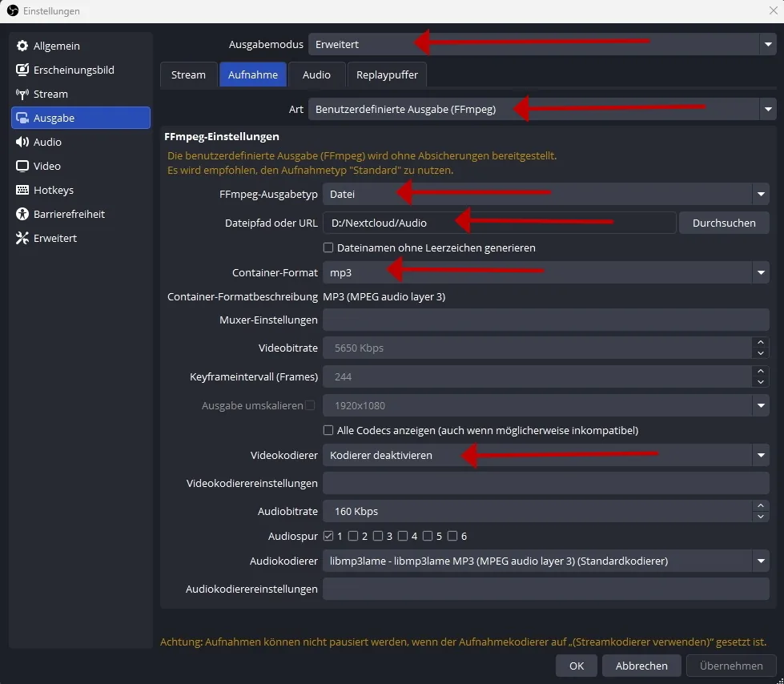
Task: Expand the Videokodierer dropdown
Action: point(545,455)
